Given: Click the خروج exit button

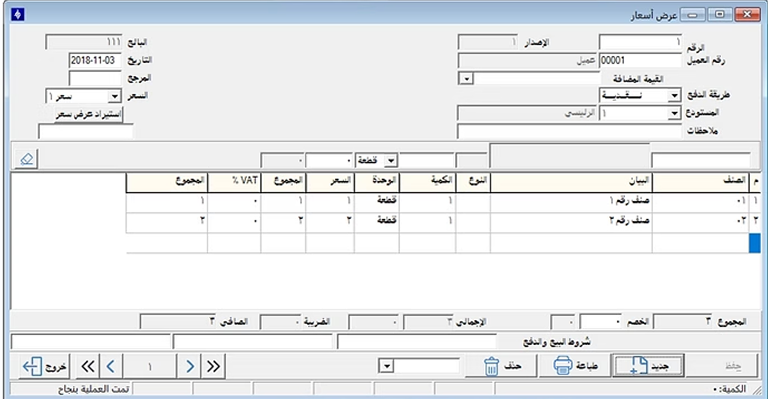Looking at the screenshot, I should [x=45, y=366].
